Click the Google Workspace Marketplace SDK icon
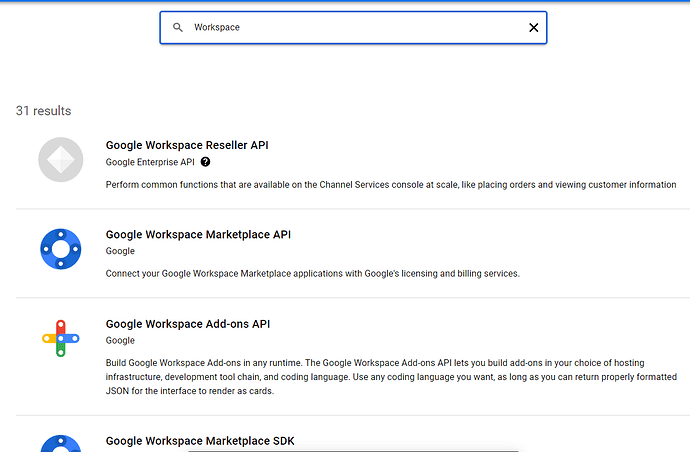 (61, 443)
